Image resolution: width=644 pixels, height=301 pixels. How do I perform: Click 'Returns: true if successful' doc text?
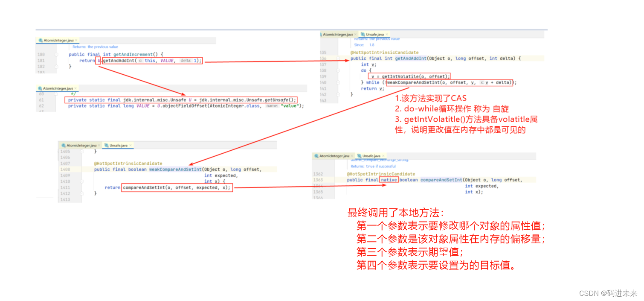[373, 166]
